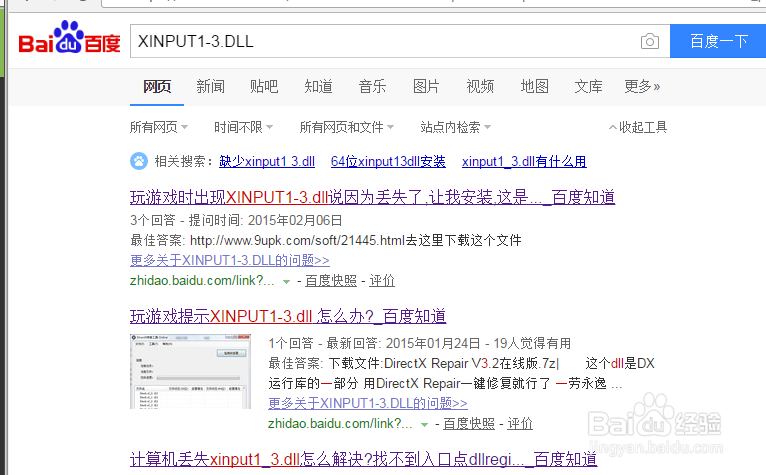Expand the 更多» menu
This screenshot has height=475, width=766.
point(642,86)
